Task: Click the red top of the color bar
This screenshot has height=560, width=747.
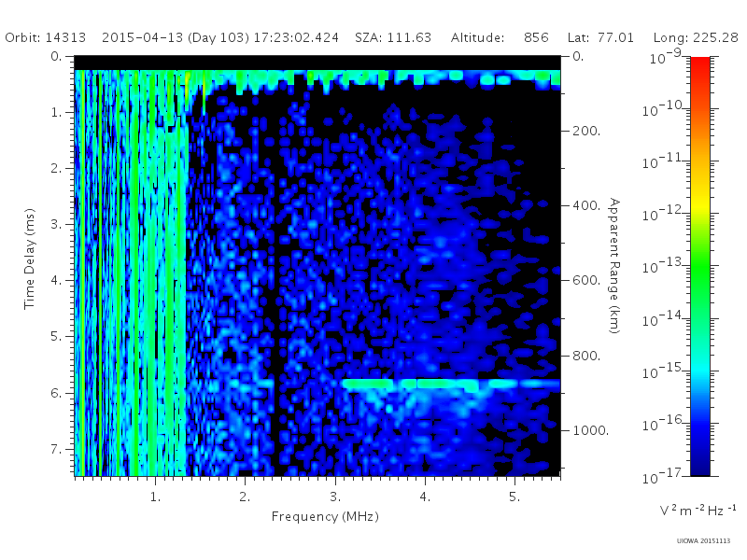Action: point(699,64)
